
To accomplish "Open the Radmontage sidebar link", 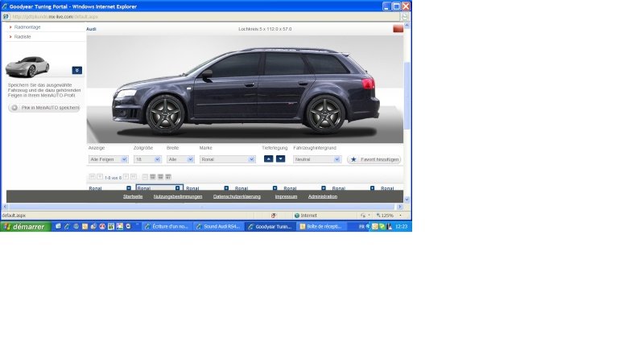I will coord(27,27).
